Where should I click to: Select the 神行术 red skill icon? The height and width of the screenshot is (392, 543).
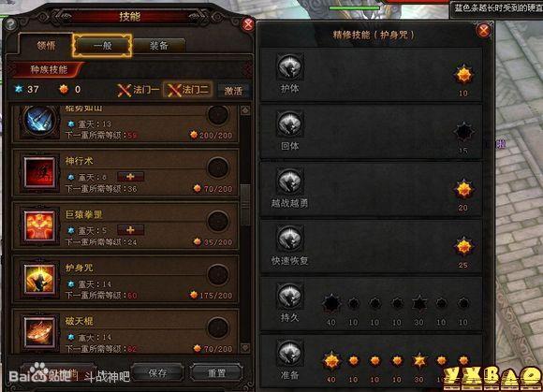coord(39,172)
